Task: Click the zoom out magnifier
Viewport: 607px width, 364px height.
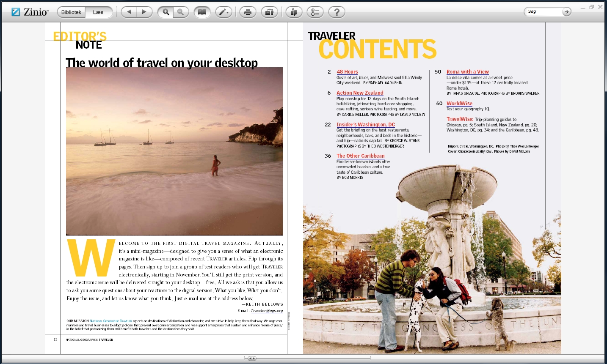Action: click(x=180, y=12)
